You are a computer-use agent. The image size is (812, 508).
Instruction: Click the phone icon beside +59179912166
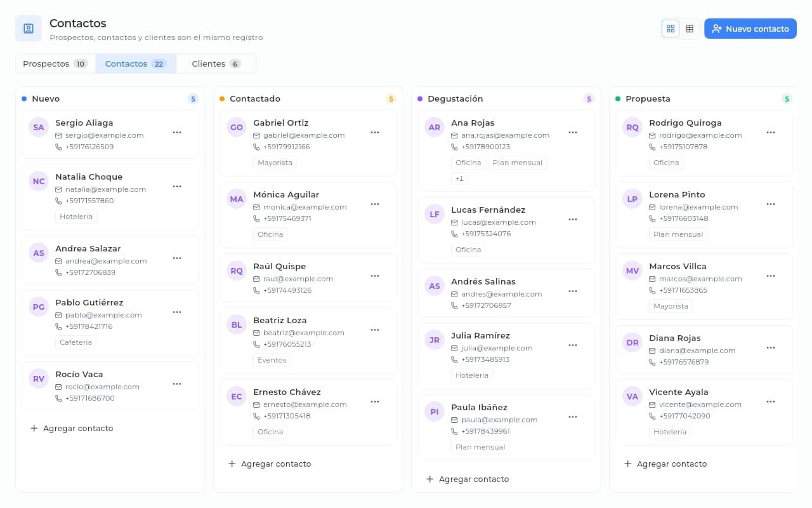tap(256, 147)
